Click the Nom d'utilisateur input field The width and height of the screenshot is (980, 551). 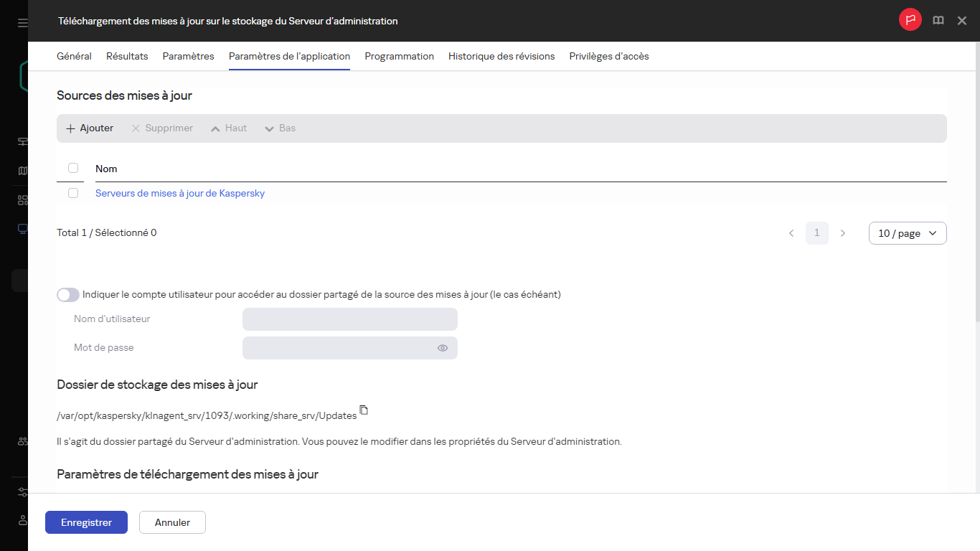click(350, 319)
